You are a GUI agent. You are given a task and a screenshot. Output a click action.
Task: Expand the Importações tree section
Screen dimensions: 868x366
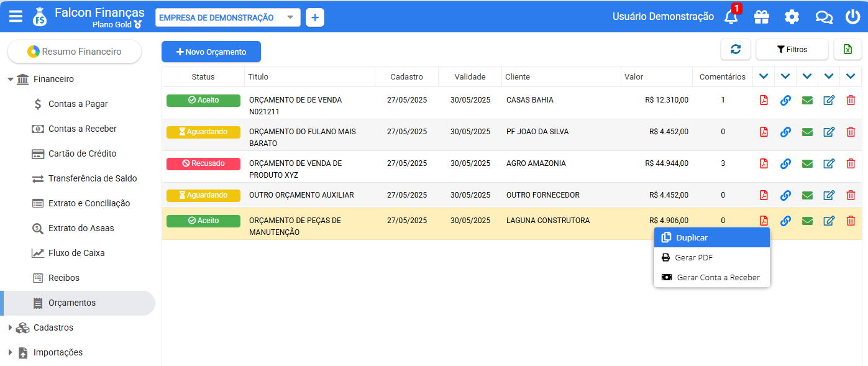(10, 352)
